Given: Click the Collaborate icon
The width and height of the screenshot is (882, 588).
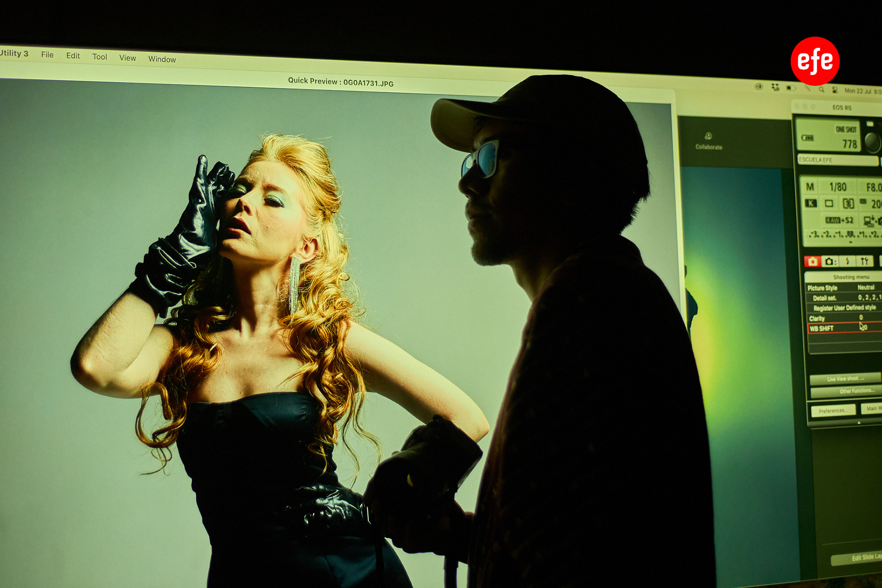Looking at the screenshot, I should [708, 137].
